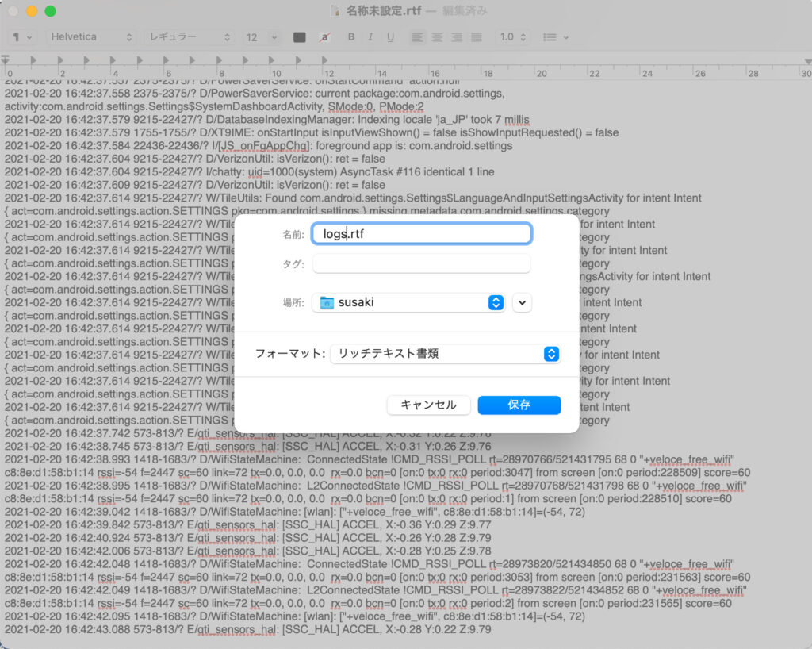Center align text
The image size is (812, 649).
point(437,37)
